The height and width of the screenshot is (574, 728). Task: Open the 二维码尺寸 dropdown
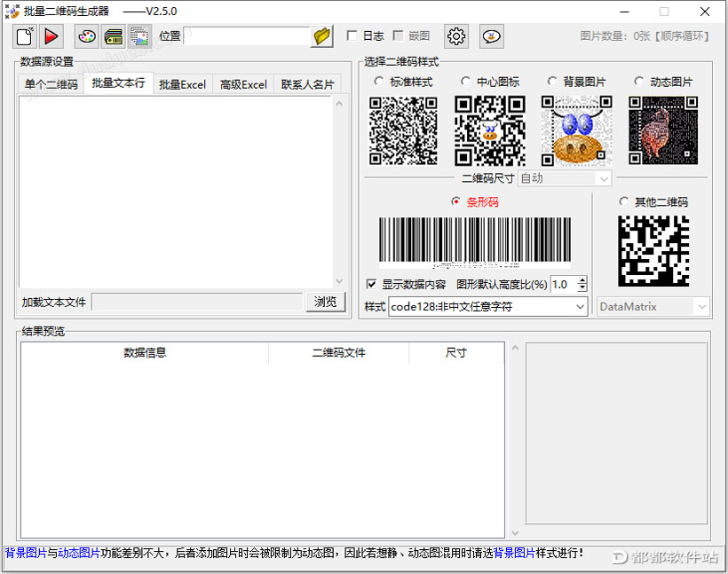565,178
